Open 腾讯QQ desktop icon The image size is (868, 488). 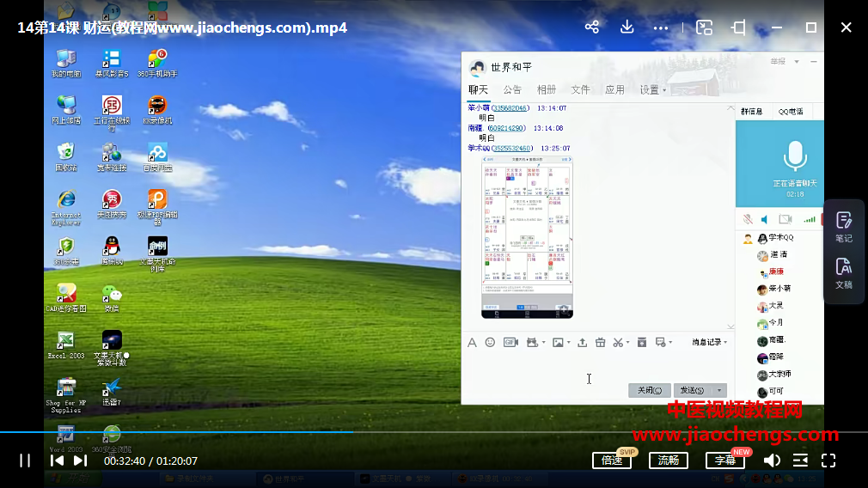coord(112,251)
